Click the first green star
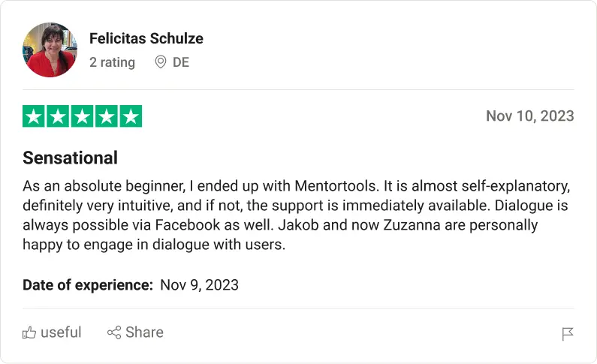Image resolution: width=597 pixels, height=364 pixels. click(x=34, y=116)
